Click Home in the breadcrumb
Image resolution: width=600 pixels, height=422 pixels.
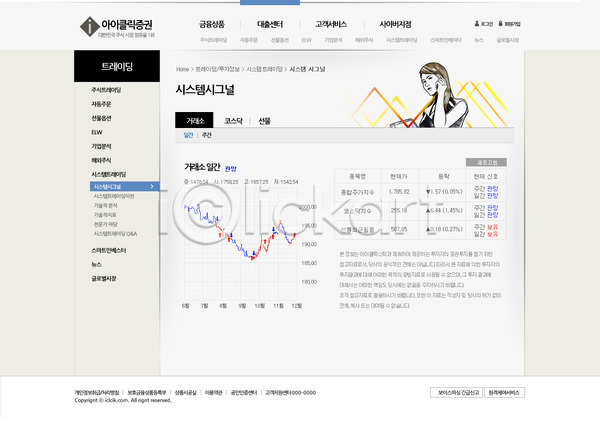(182, 69)
